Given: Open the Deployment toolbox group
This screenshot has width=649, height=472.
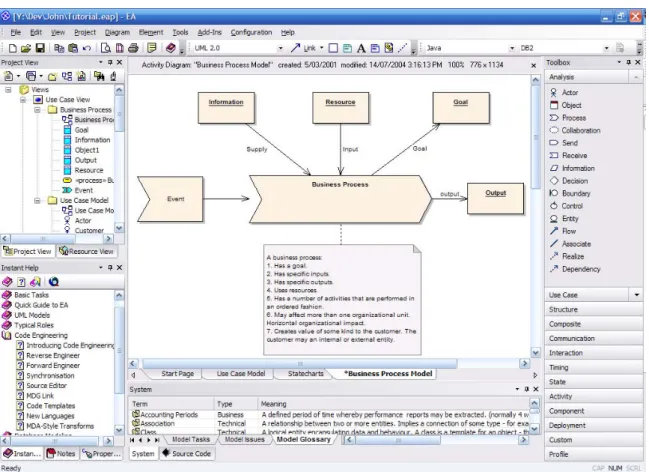Looking at the screenshot, I should click(x=594, y=426).
